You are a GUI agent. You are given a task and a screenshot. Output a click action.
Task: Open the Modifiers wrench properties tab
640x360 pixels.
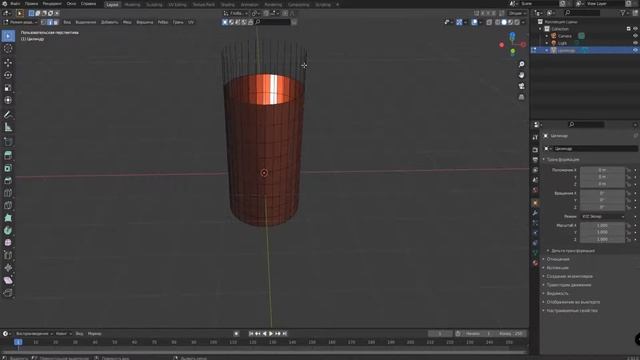[535, 213]
